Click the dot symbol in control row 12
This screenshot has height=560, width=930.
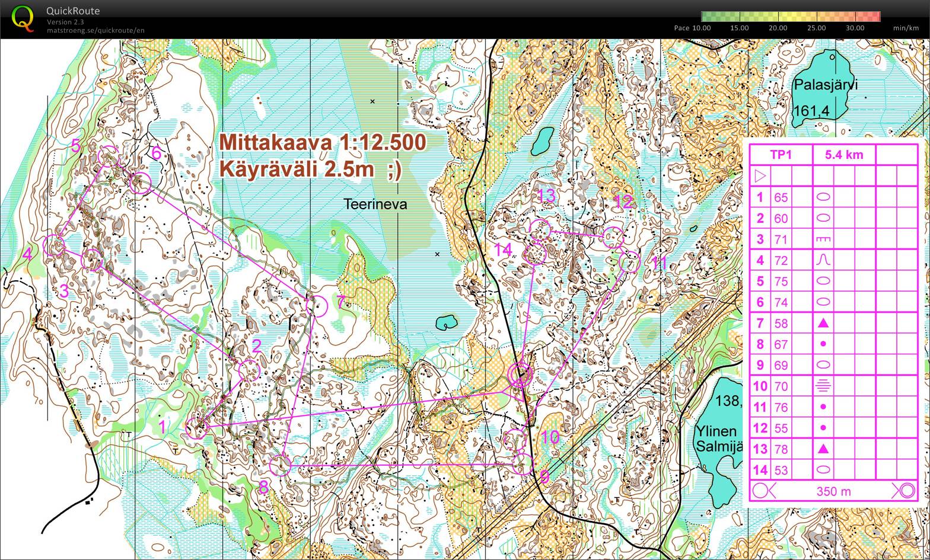(x=823, y=428)
